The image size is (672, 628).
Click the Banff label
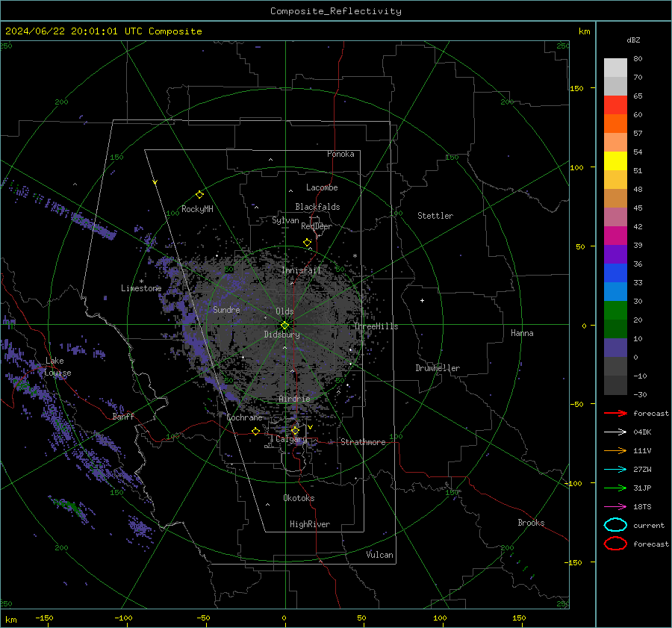click(123, 417)
